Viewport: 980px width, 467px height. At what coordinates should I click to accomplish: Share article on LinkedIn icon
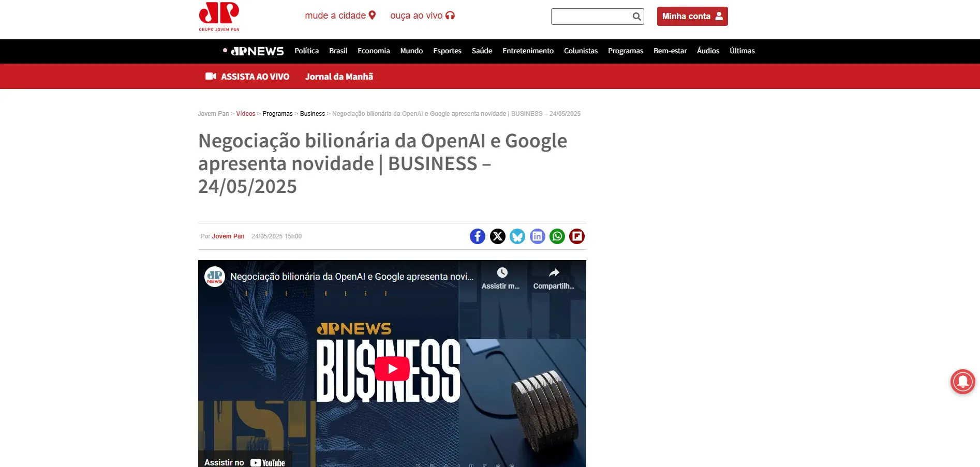[538, 236]
